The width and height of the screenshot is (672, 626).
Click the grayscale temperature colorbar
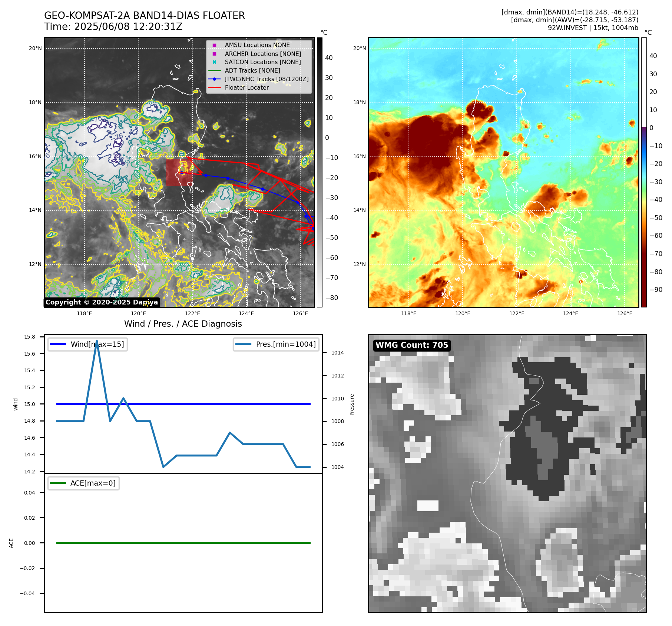pyautogui.click(x=320, y=172)
